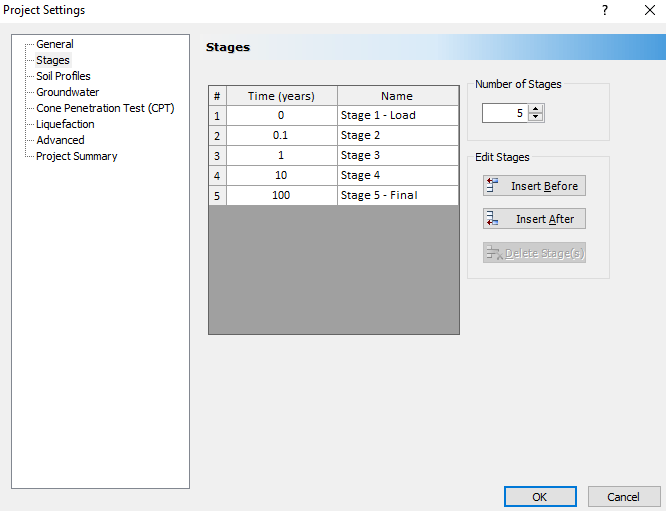Click the time cell with value 0

point(282,116)
